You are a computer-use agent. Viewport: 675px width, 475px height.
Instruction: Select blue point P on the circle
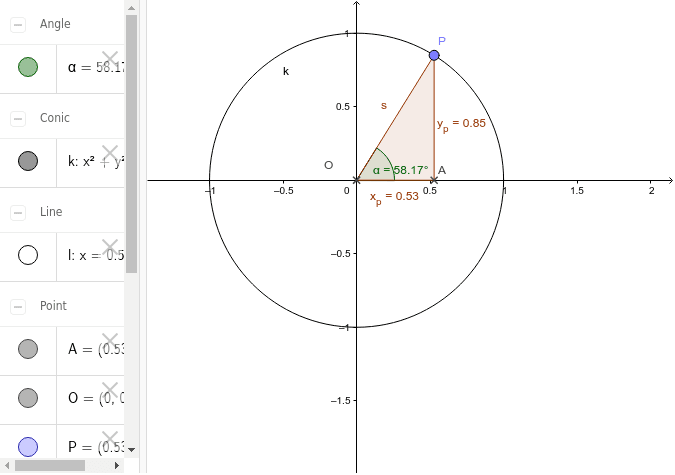pyautogui.click(x=434, y=55)
